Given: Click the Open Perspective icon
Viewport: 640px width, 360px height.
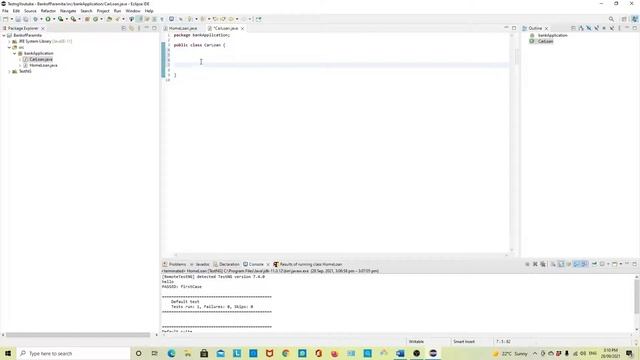Looking at the screenshot, I should (x=624, y=19).
